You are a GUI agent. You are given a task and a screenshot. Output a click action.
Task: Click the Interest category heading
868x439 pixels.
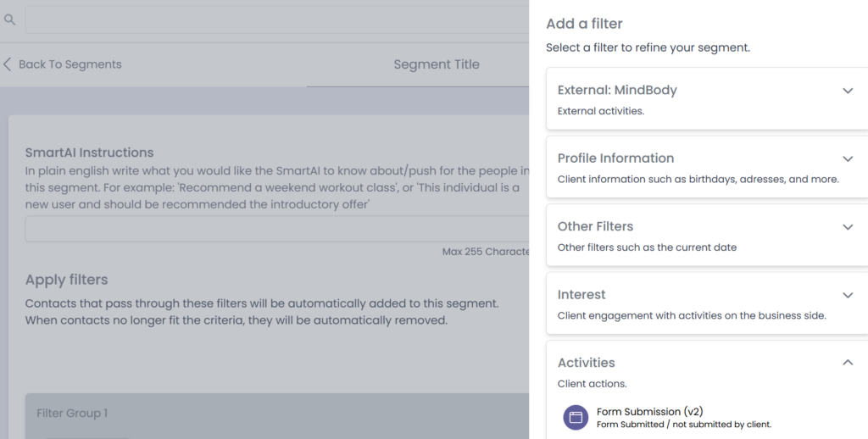tap(581, 295)
